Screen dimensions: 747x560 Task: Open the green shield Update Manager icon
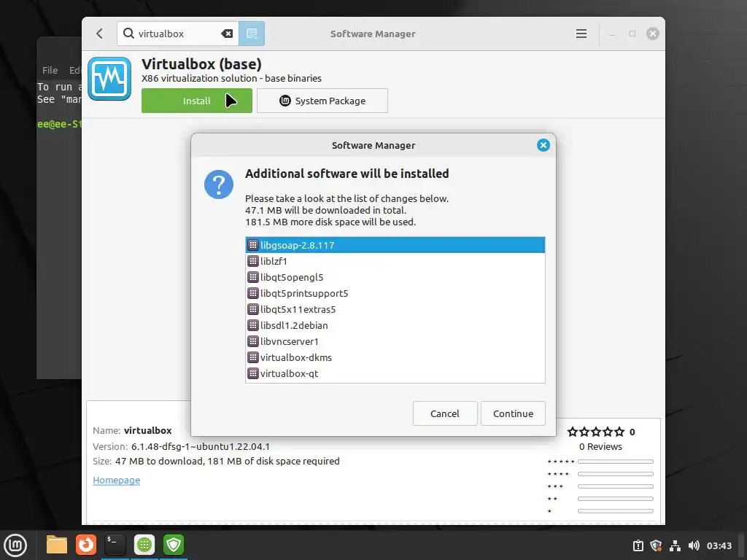tap(174, 545)
